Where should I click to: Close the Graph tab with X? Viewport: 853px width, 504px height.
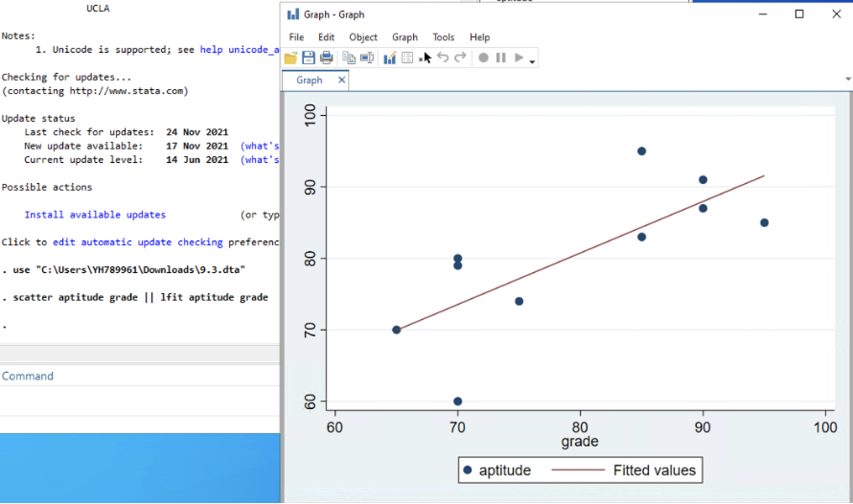pos(341,80)
